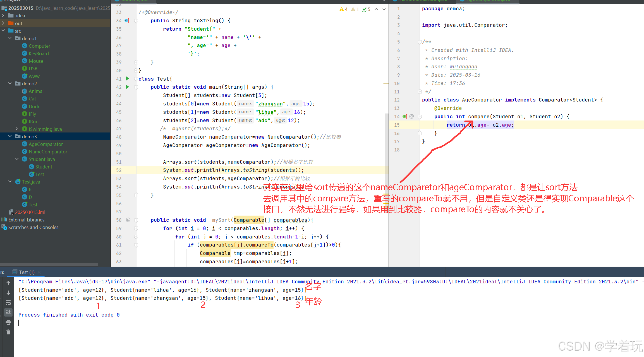Image resolution: width=644 pixels, height=357 pixels.
Task: Click project panel horizontal scrollbar
Action: click(x=49, y=264)
